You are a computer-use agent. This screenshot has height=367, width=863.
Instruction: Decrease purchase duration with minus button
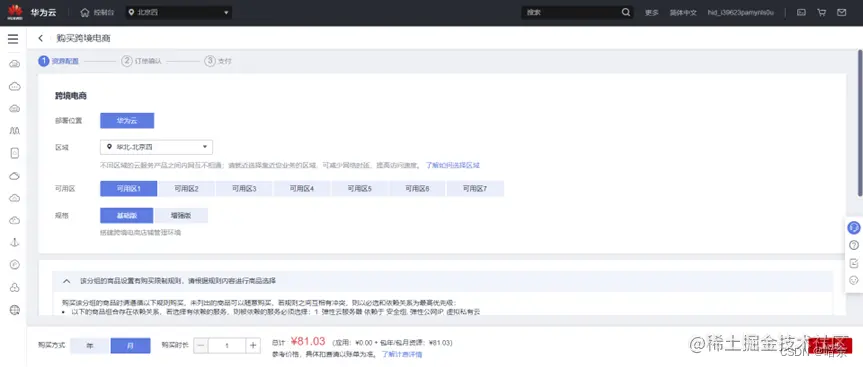pos(201,346)
